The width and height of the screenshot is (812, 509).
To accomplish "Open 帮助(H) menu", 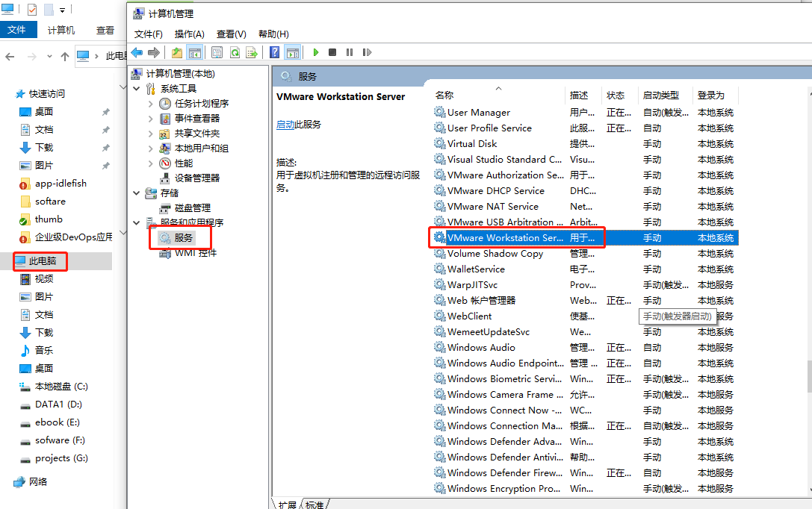I will coord(273,34).
